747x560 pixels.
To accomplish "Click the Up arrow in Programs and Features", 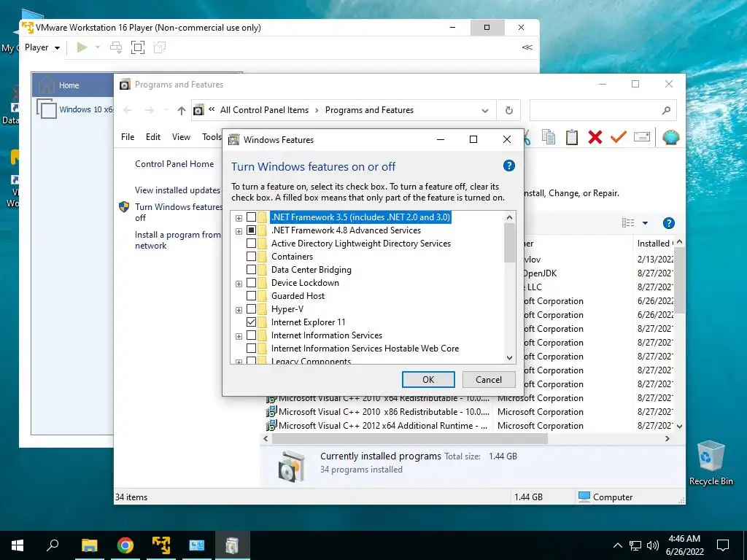I will point(181,111).
